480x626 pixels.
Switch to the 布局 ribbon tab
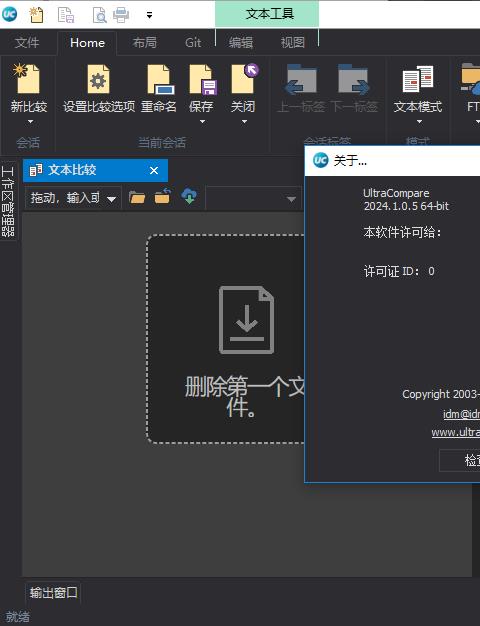point(145,42)
